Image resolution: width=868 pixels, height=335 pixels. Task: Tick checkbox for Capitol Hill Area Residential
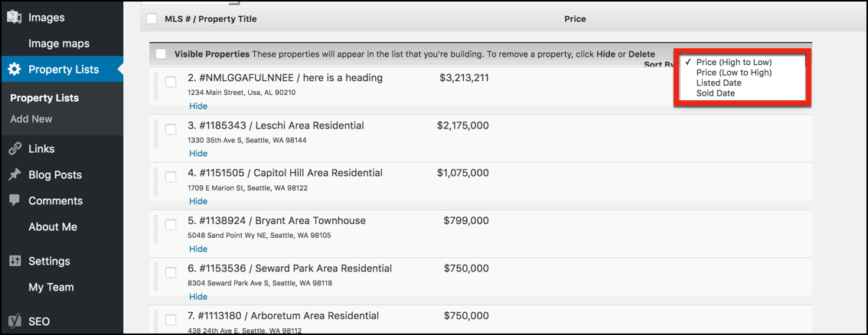[171, 177]
